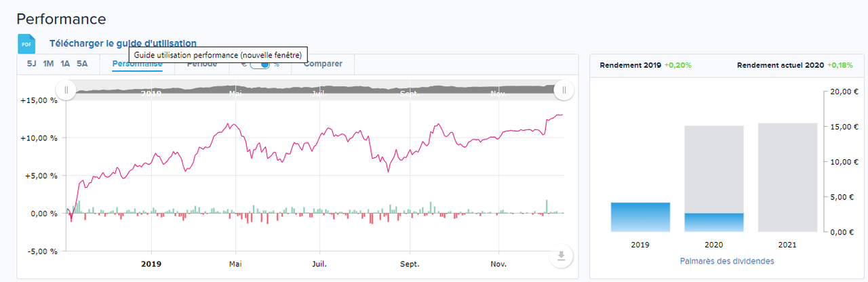Click the +15,00 % axis label

pyautogui.click(x=38, y=100)
